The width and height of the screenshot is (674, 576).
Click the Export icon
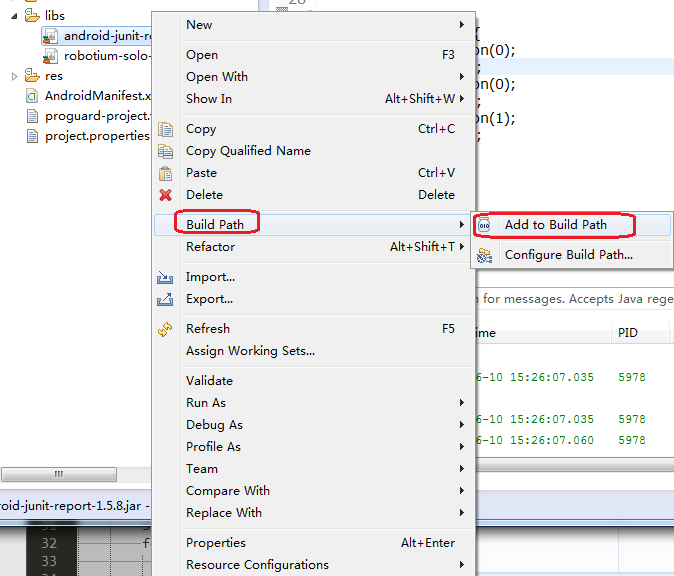click(165, 299)
